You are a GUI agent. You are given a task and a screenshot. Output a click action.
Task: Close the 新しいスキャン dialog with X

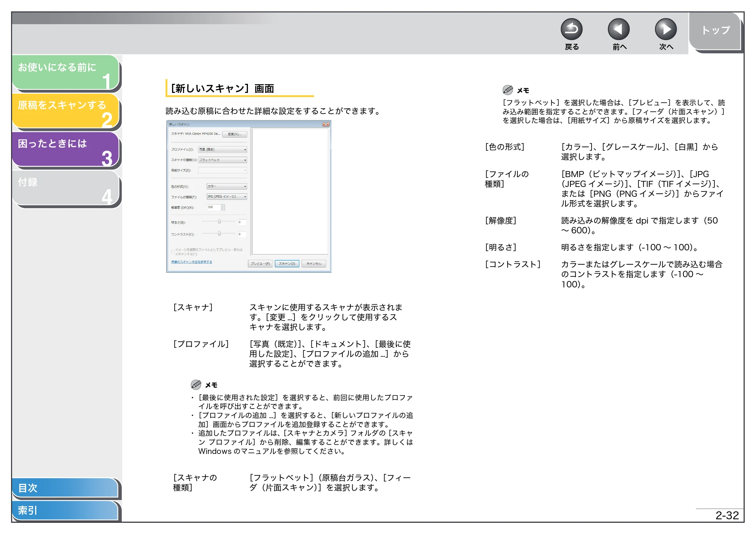coord(325,124)
